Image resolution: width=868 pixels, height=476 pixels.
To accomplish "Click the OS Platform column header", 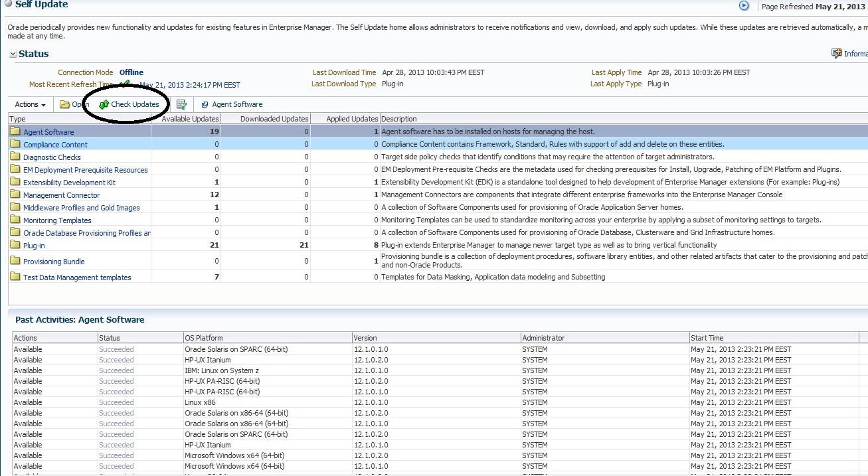I will point(204,338).
